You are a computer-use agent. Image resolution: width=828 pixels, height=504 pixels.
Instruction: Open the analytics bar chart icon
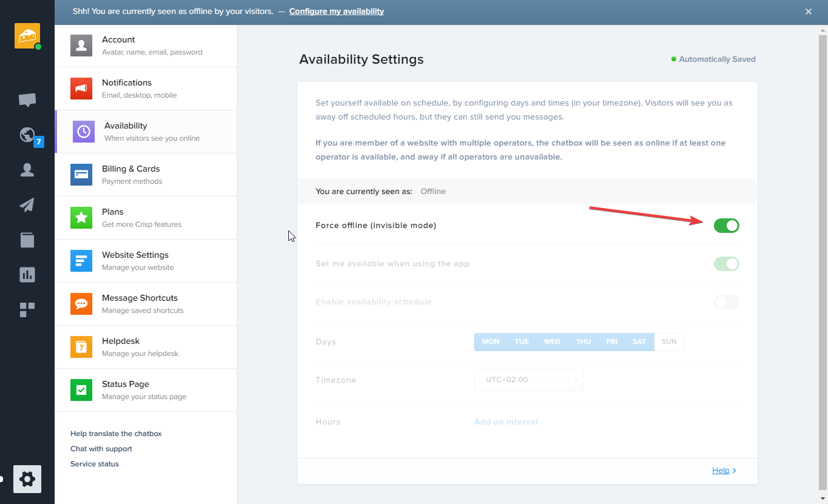pyautogui.click(x=27, y=275)
